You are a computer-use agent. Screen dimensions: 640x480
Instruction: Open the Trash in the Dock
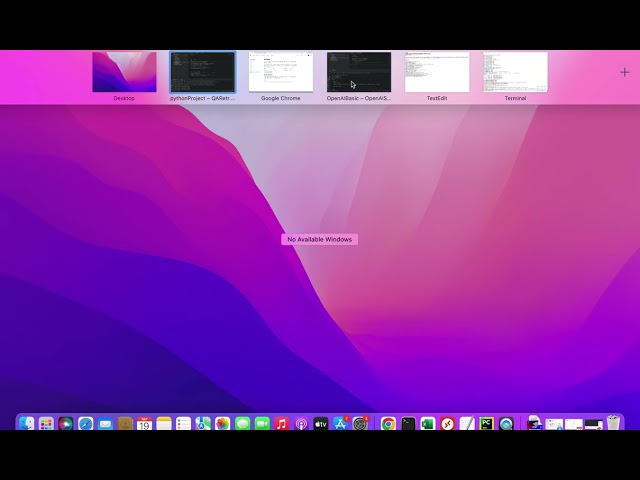pos(613,424)
